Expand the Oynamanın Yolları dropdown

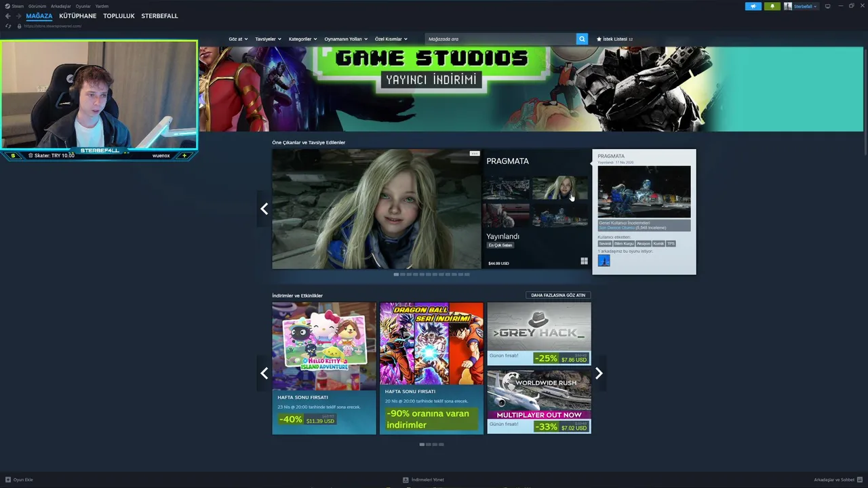(345, 39)
